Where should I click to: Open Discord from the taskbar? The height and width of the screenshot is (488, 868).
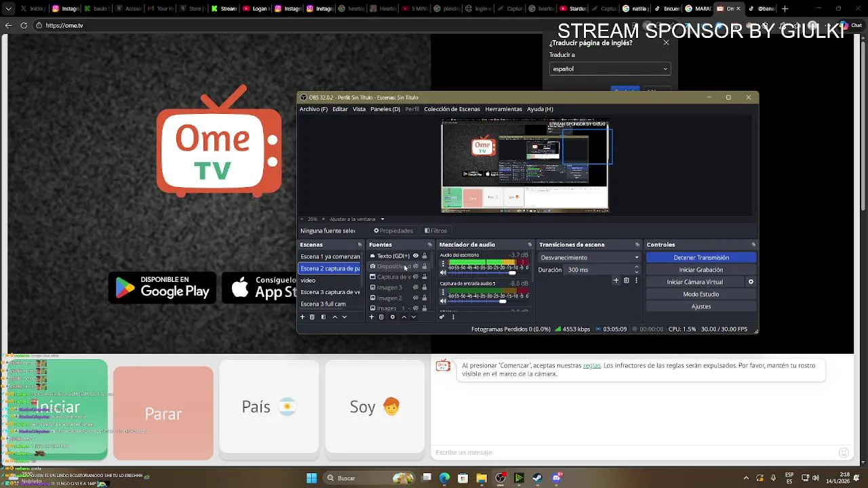point(556,478)
